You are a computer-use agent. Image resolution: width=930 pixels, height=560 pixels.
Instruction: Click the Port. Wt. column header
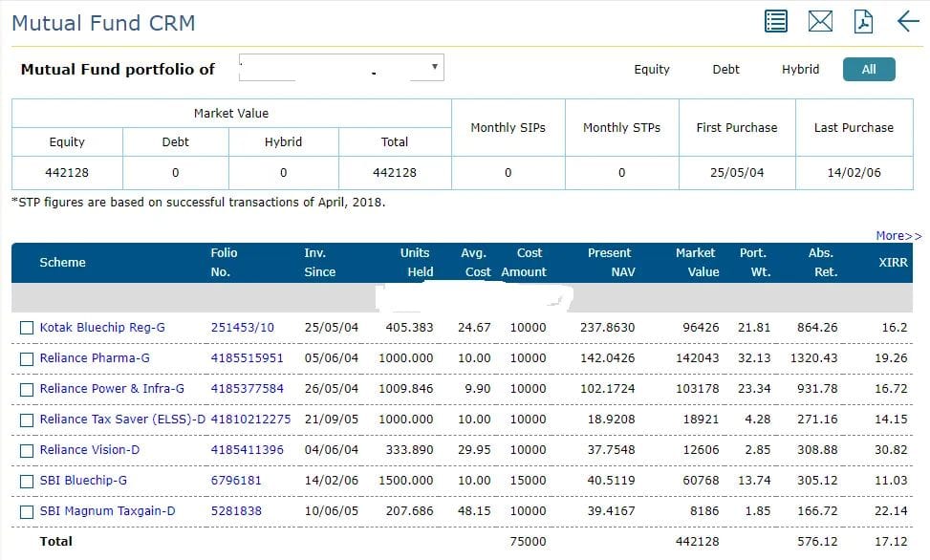(x=755, y=262)
